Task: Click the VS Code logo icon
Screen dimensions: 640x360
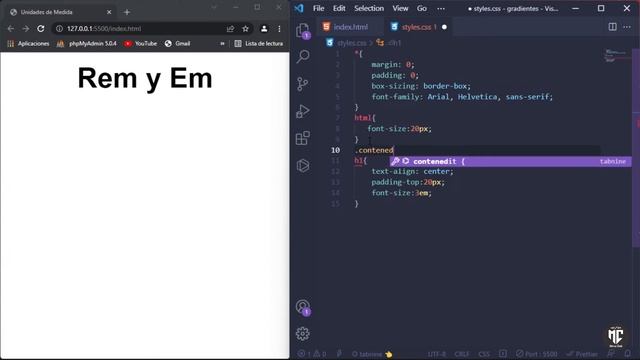Action: point(299,8)
